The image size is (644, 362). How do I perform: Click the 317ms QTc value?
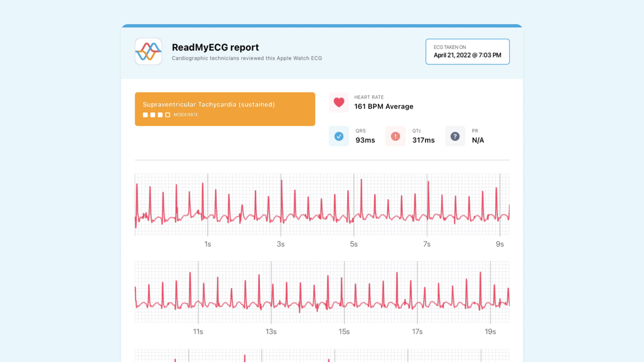coord(423,140)
